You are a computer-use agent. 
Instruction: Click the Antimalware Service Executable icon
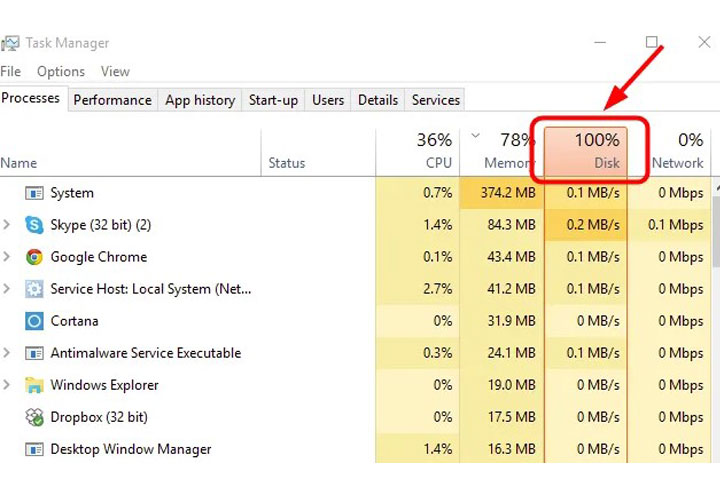pyautogui.click(x=34, y=353)
